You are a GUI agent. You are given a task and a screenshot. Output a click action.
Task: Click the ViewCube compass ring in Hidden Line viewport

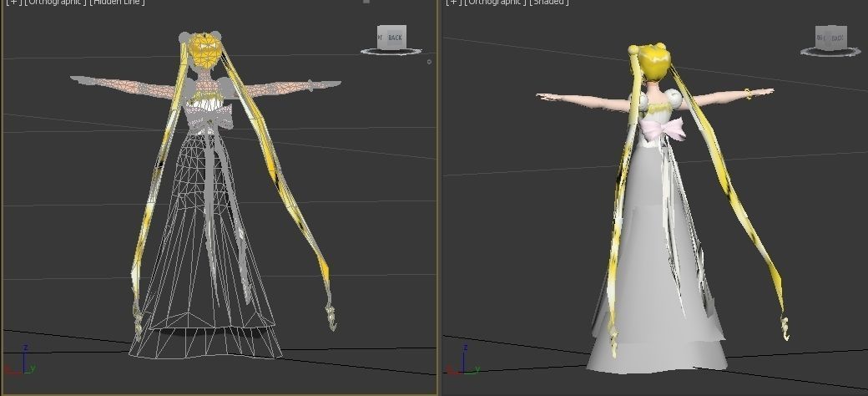pyautogui.click(x=391, y=52)
